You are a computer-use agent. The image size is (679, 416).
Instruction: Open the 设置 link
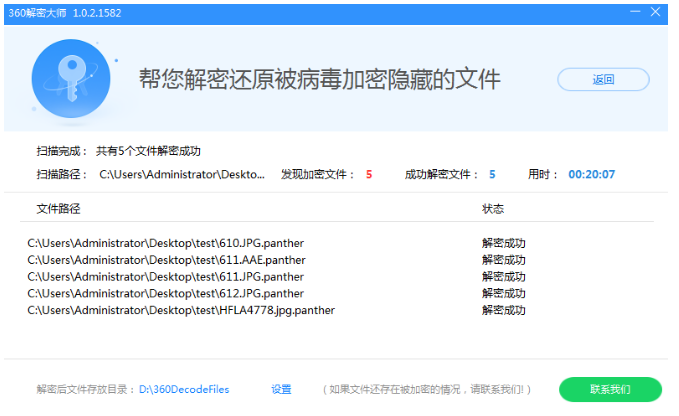(x=281, y=389)
